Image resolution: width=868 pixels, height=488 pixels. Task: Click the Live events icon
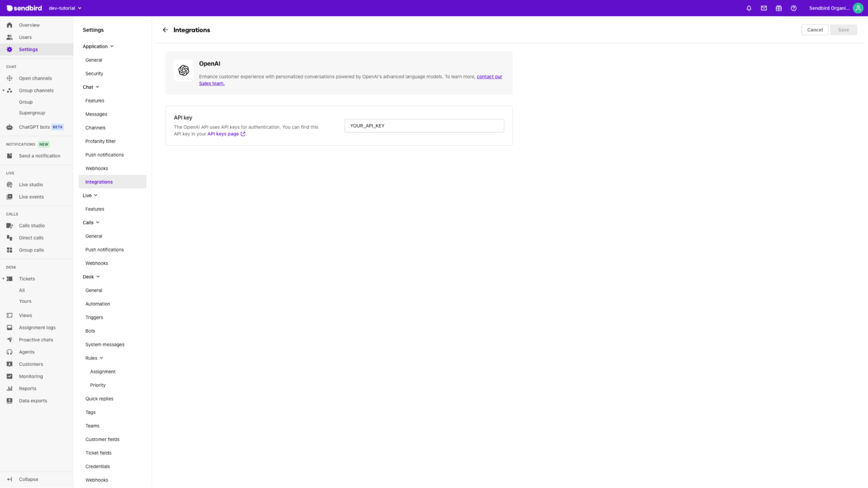pos(10,197)
